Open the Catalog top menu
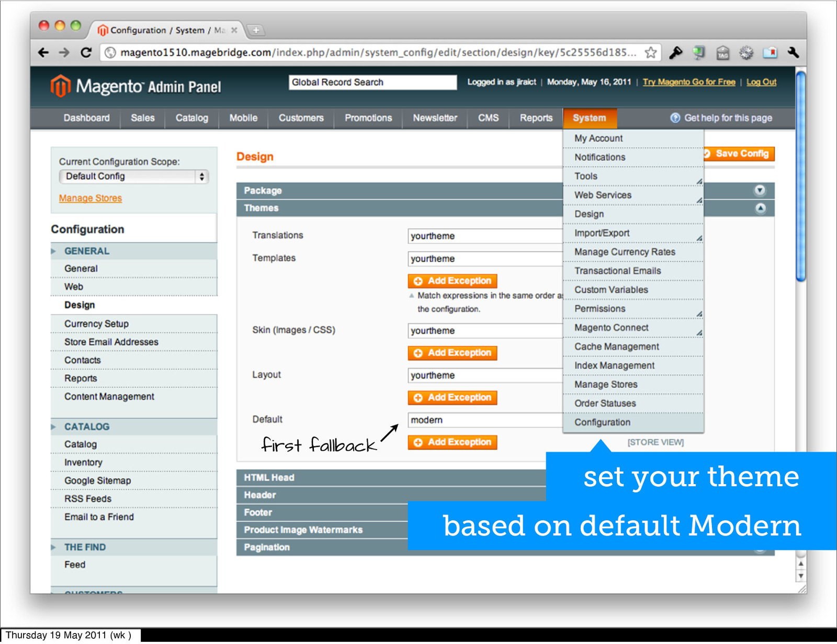Viewport: 837px width, 644px height. tap(192, 118)
